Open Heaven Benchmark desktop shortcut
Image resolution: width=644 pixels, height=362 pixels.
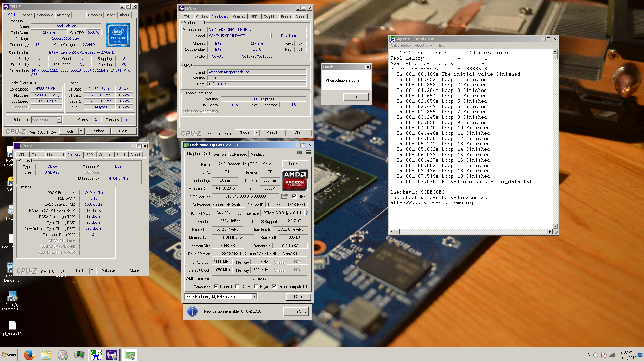10,272
